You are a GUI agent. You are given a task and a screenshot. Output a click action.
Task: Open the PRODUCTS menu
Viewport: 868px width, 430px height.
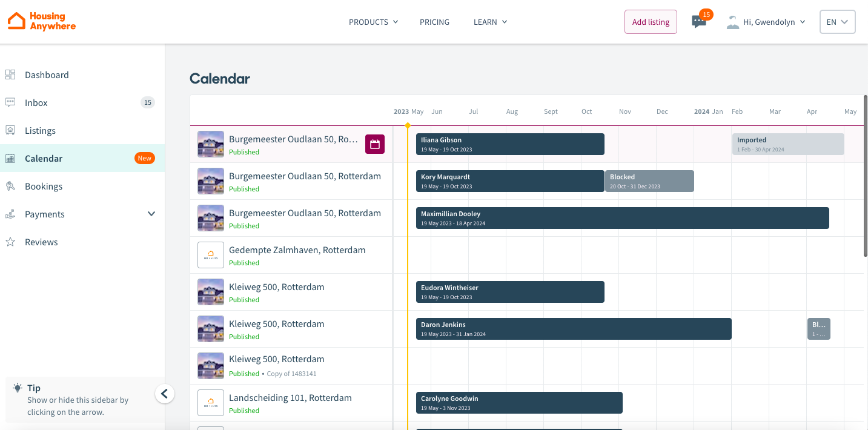pyautogui.click(x=373, y=22)
